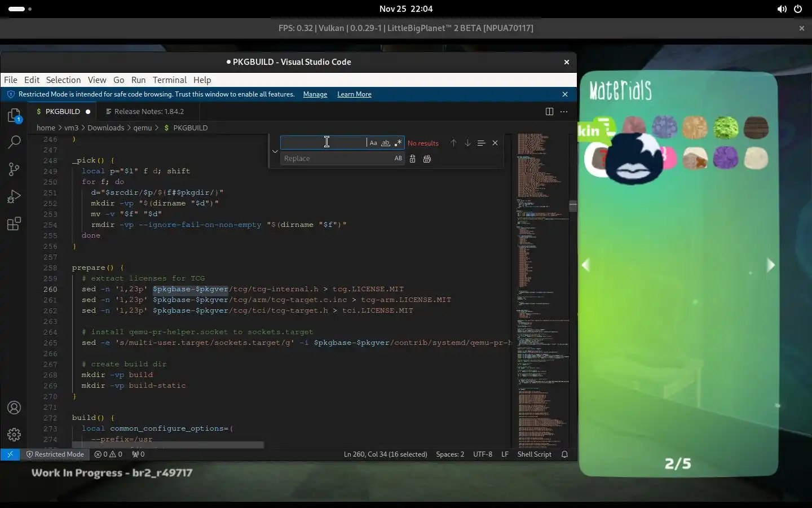Toggle Preserve Case in replace box
Viewport: 812px width, 508px height.
pos(398,159)
